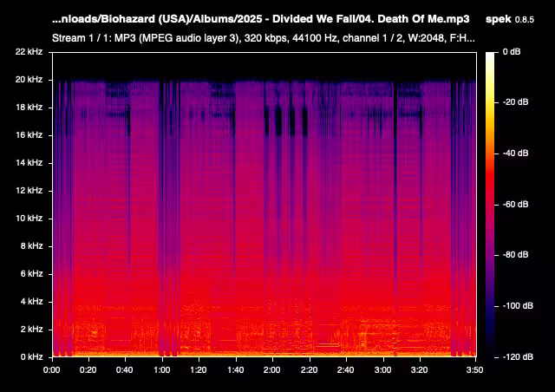Click the "8 kHz" frequency axis label
The width and height of the screenshot is (555, 392).
(31, 245)
